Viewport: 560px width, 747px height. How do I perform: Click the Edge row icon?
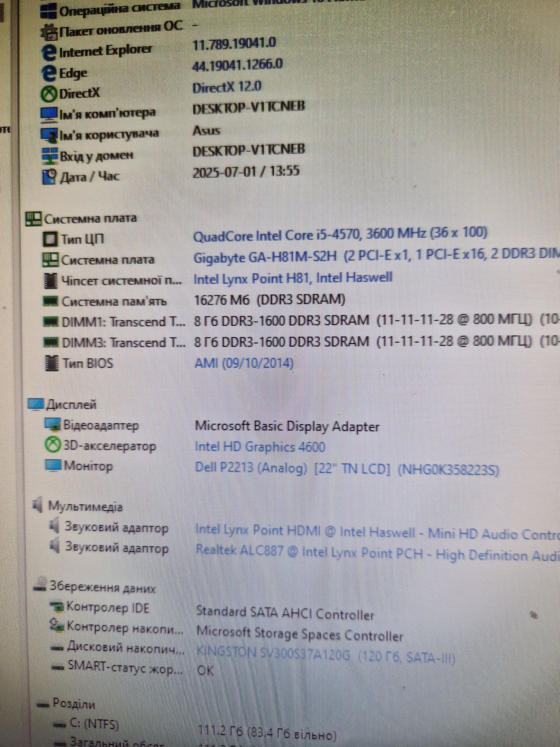coord(49,73)
